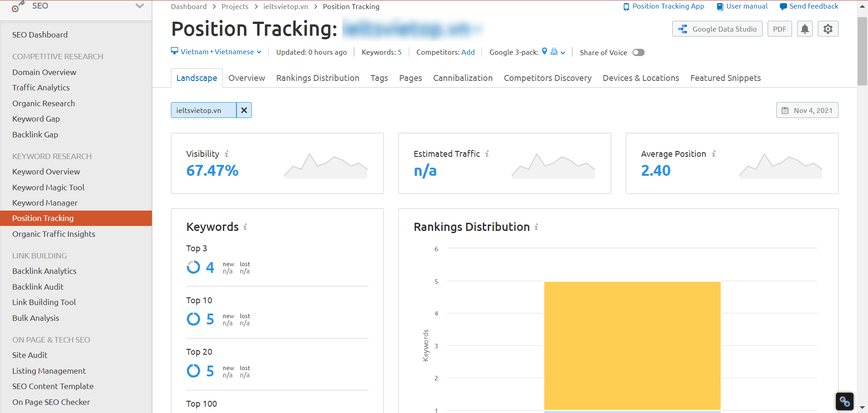Collapse the SEO sidebar section chevron
868x413 pixels.
tap(140, 6)
